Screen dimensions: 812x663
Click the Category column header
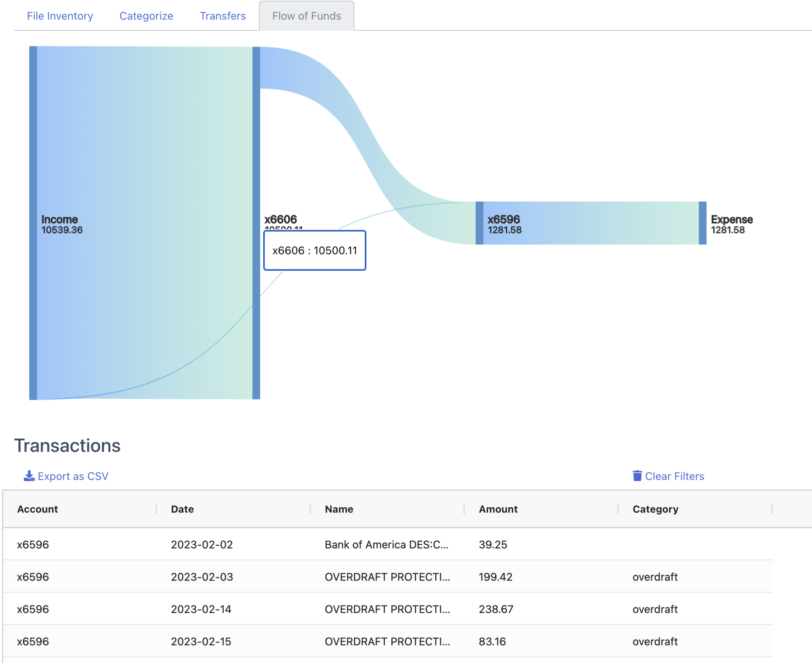(x=655, y=509)
